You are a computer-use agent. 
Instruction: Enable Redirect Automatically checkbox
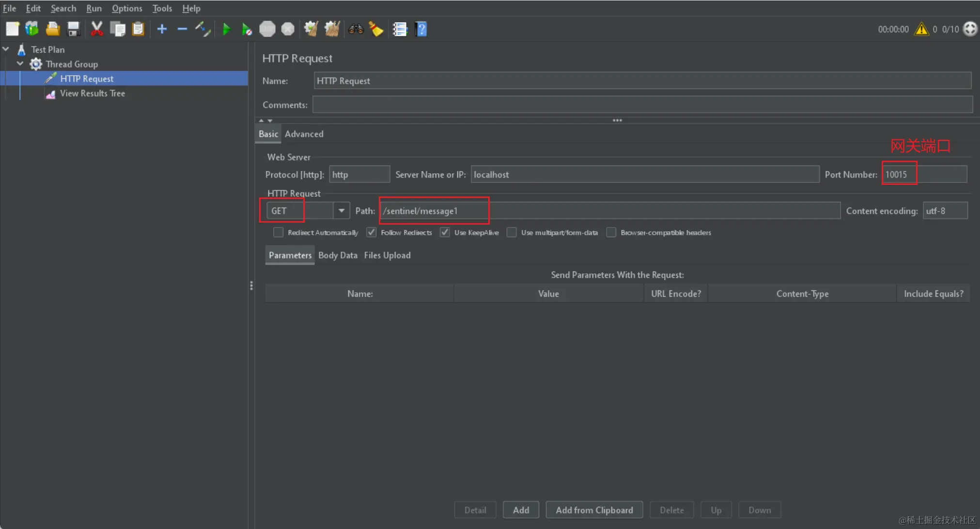278,233
